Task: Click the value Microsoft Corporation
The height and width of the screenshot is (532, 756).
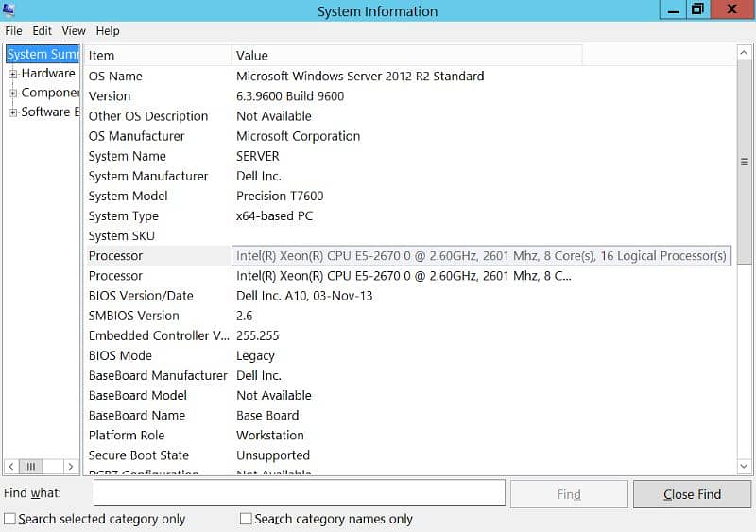Action: click(298, 136)
